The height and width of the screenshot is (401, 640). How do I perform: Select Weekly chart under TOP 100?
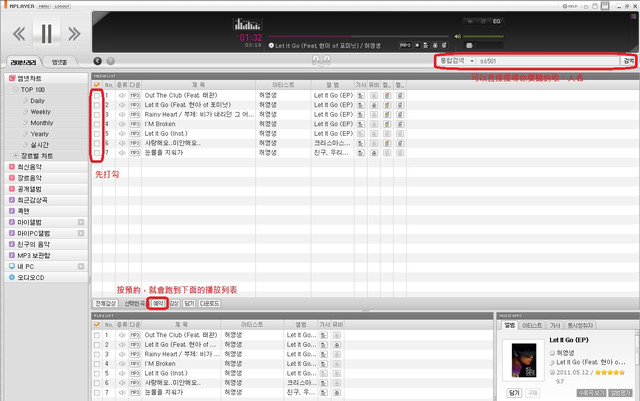[x=40, y=112]
